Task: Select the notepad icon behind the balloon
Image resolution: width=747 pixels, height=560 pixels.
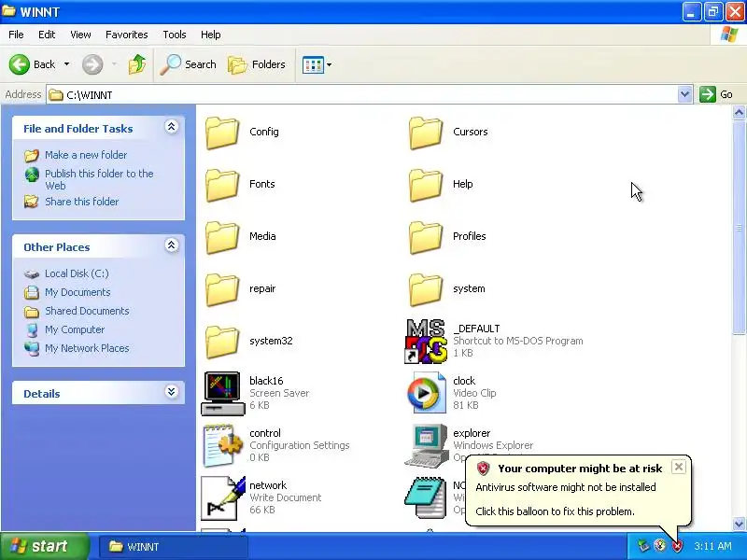Action: pyautogui.click(x=426, y=497)
